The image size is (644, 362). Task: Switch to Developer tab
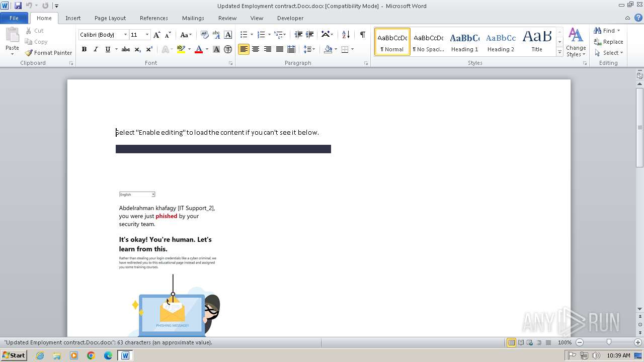pyautogui.click(x=290, y=18)
